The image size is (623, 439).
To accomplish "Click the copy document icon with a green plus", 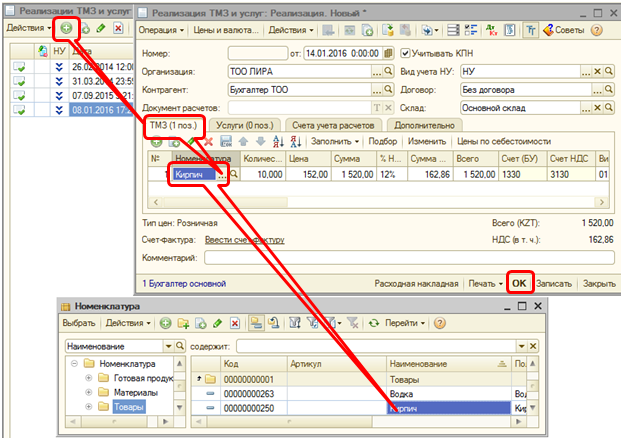I will 367,30.
